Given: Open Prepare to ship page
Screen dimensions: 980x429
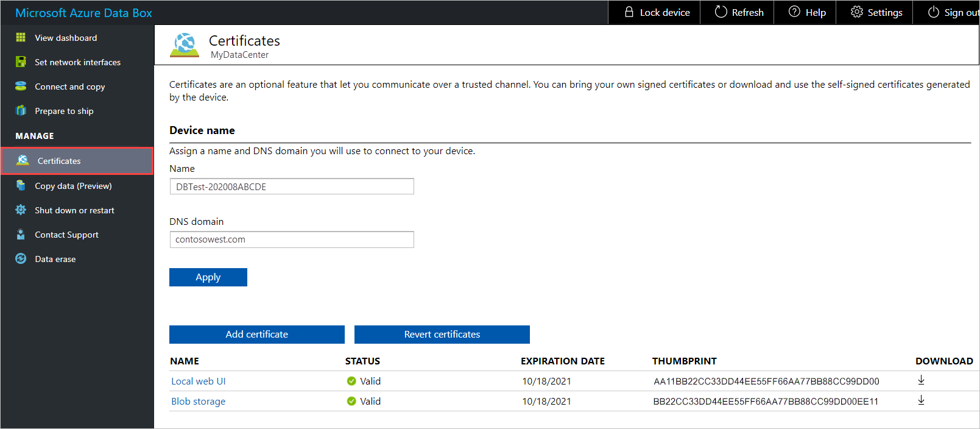Looking at the screenshot, I should click(64, 111).
